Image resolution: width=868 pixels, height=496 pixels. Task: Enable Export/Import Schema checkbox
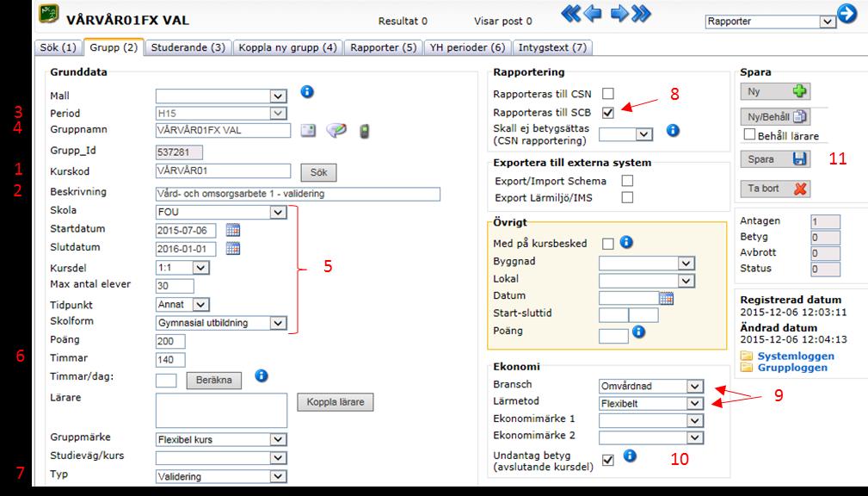click(627, 181)
